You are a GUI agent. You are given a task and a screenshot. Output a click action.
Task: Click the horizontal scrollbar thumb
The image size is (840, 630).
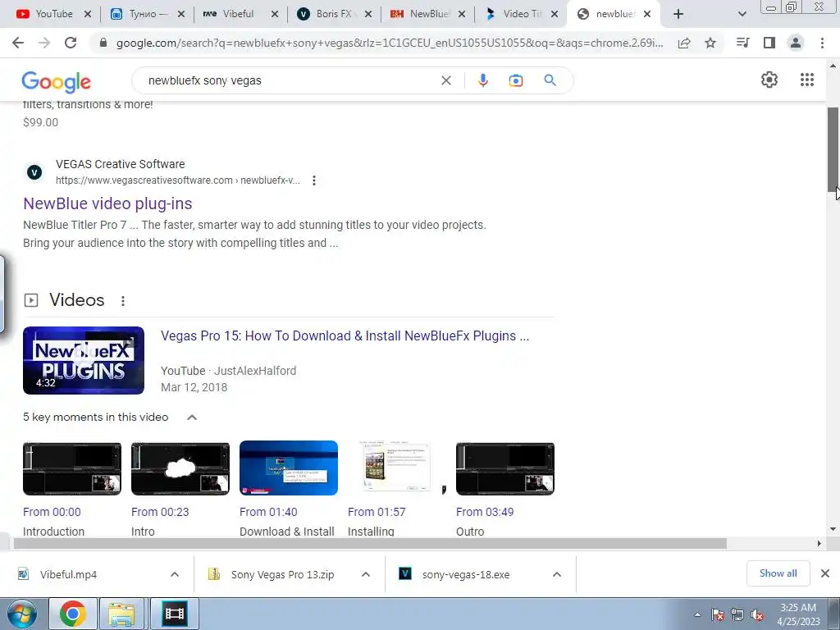(370, 544)
